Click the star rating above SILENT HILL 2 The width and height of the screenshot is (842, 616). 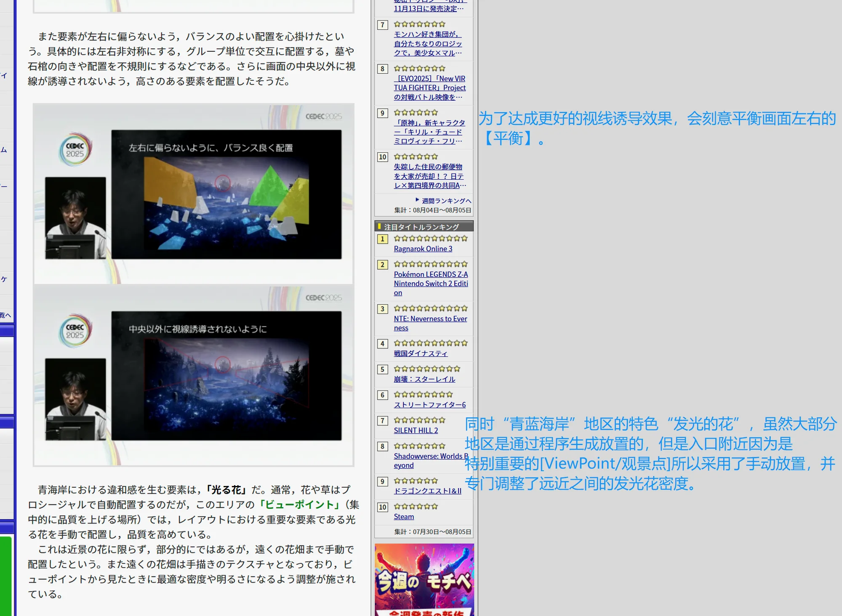pos(419,420)
